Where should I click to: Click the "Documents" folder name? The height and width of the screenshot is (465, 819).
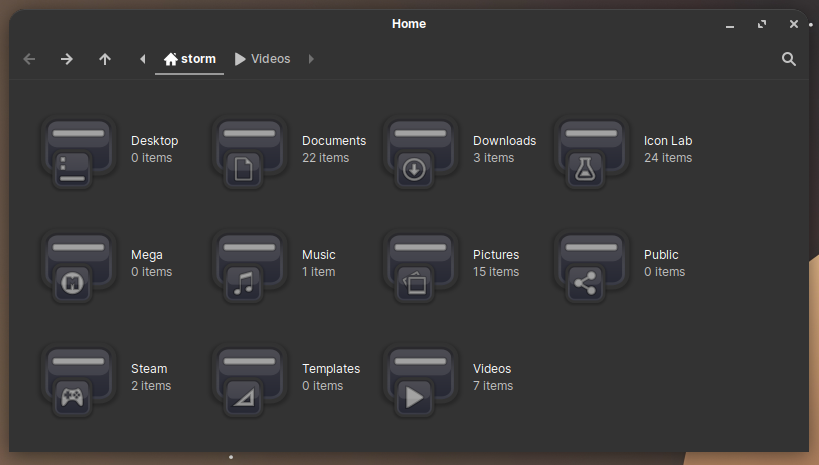click(334, 141)
